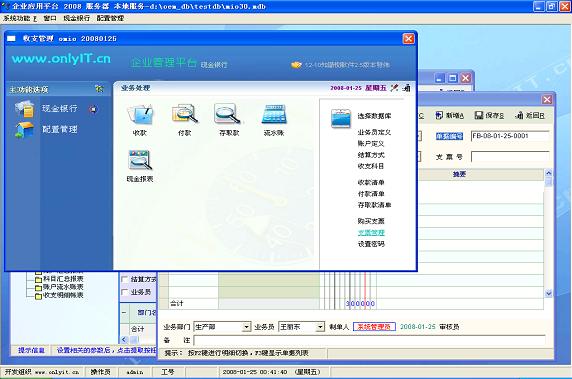The height and width of the screenshot is (379, 572).
Task: Click the 设置密码 link
Action: point(371,244)
